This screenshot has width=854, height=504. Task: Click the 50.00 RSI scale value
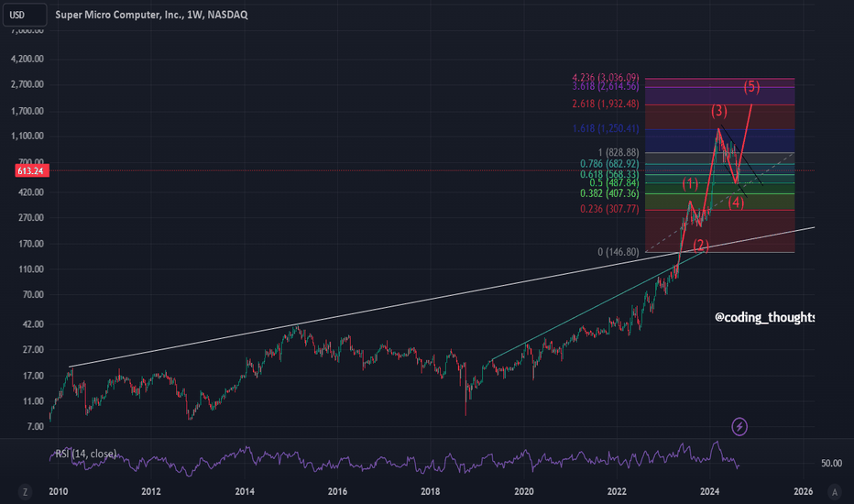click(x=831, y=463)
